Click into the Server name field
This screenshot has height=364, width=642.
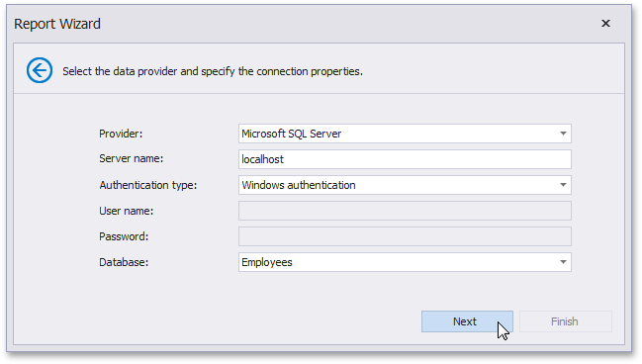405,159
